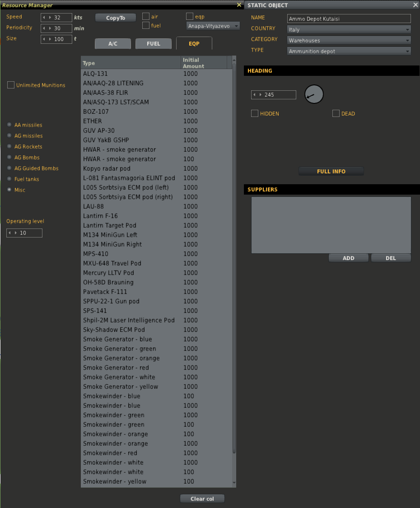Click the Clear col button
The image size is (420, 508).
[x=202, y=499]
